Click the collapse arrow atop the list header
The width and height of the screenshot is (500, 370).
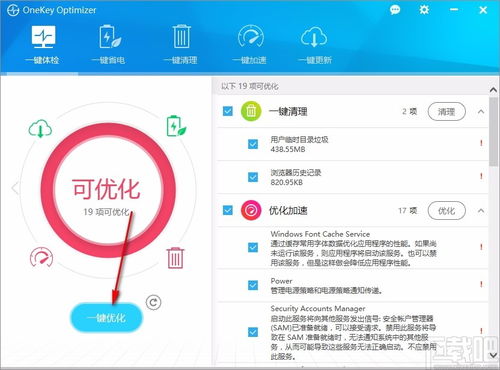493,90
